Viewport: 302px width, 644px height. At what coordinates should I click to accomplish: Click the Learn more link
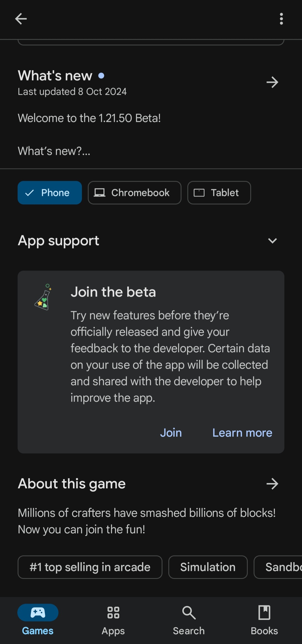click(242, 433)
